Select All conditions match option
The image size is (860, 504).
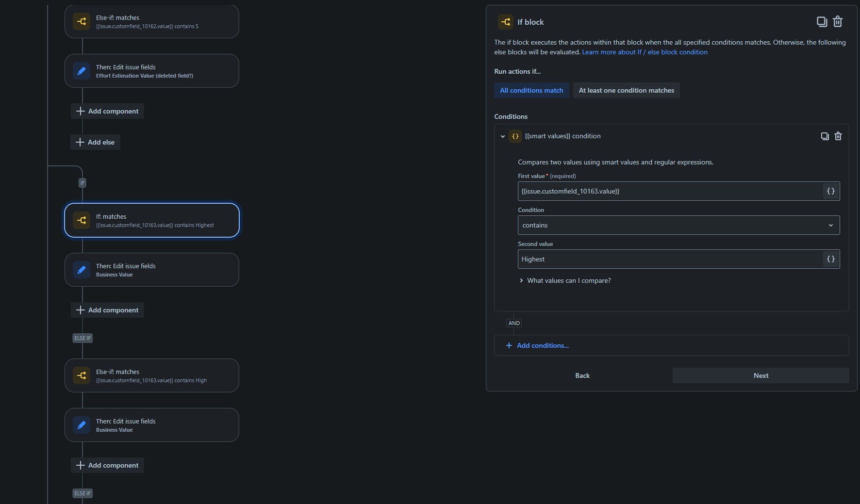coord(531,90)
